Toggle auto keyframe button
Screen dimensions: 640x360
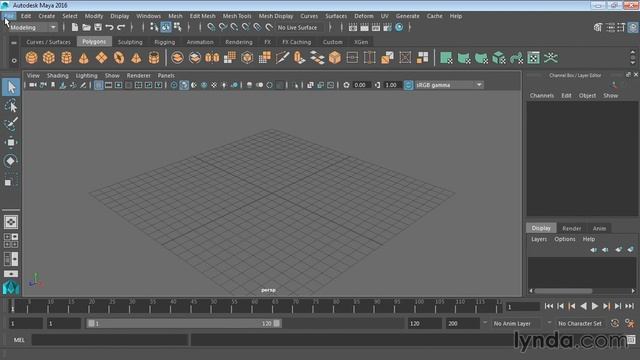615,323
